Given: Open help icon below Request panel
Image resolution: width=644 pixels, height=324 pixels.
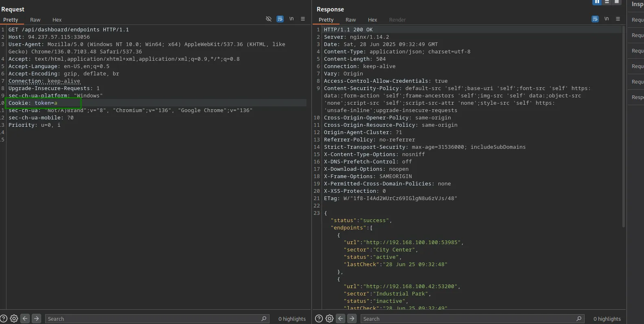Looking at the screenshot, I should (x=4, y=319).
